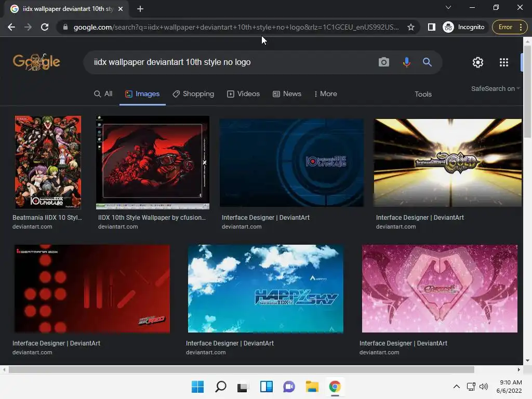Image resolution: width=532 pixels, height=399 pixels.
Task: Click the vertical scrollbar thumb
Action: pos(527,91)
